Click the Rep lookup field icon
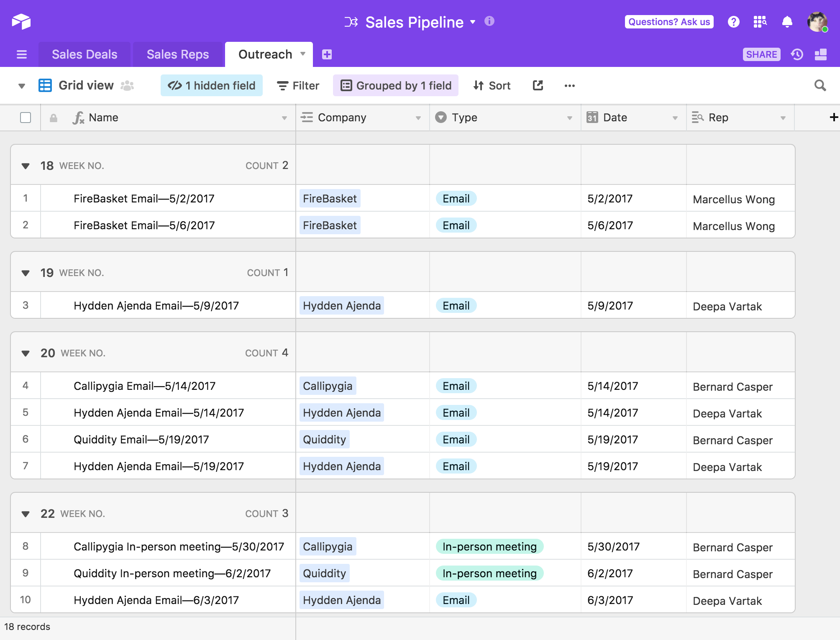 (697, 118)
